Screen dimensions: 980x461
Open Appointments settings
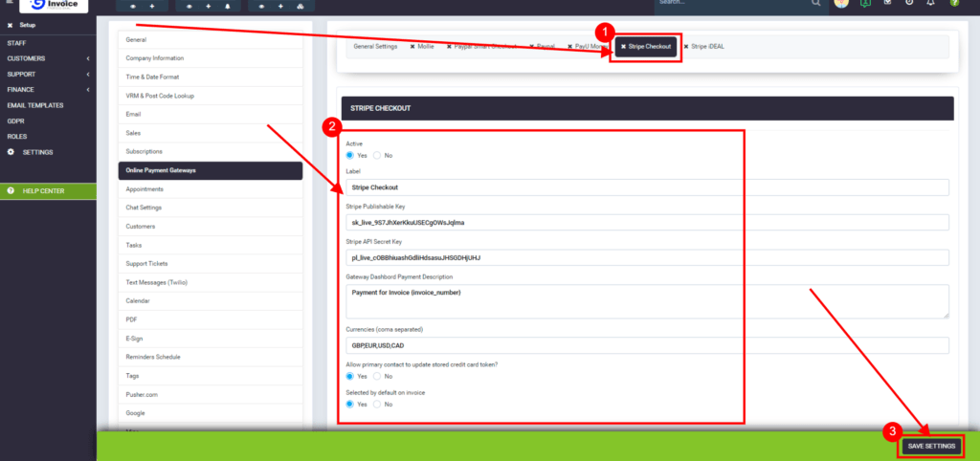pyautogui.click(x=211, y=188)
